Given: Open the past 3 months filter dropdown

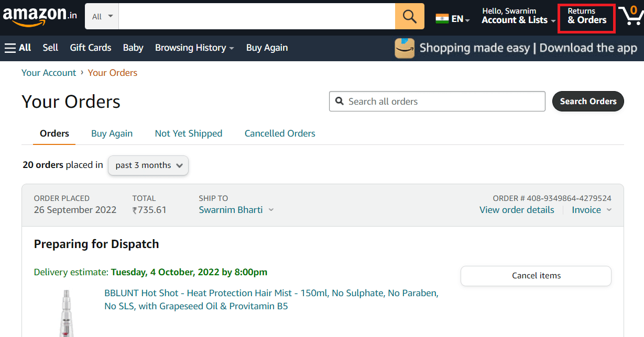Looking at the screenshot, I should 148,165.
